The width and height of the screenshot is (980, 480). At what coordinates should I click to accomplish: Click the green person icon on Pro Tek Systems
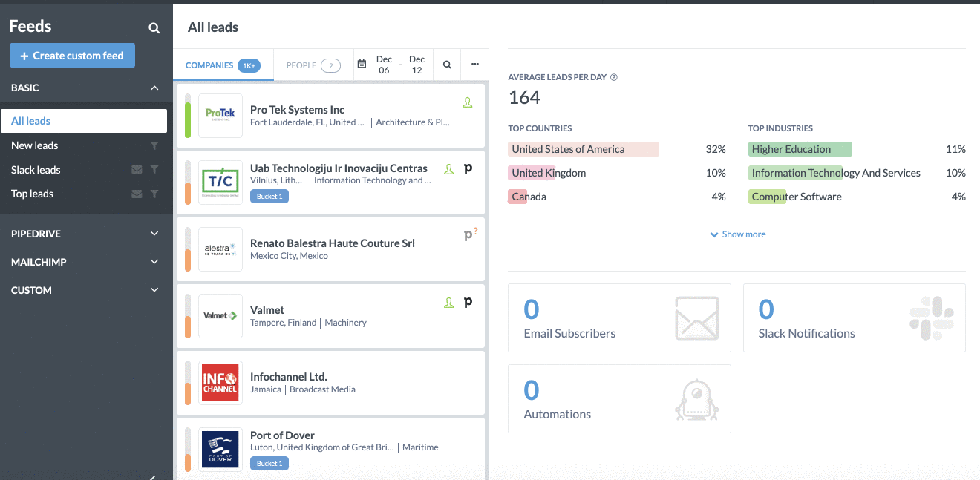467,103
